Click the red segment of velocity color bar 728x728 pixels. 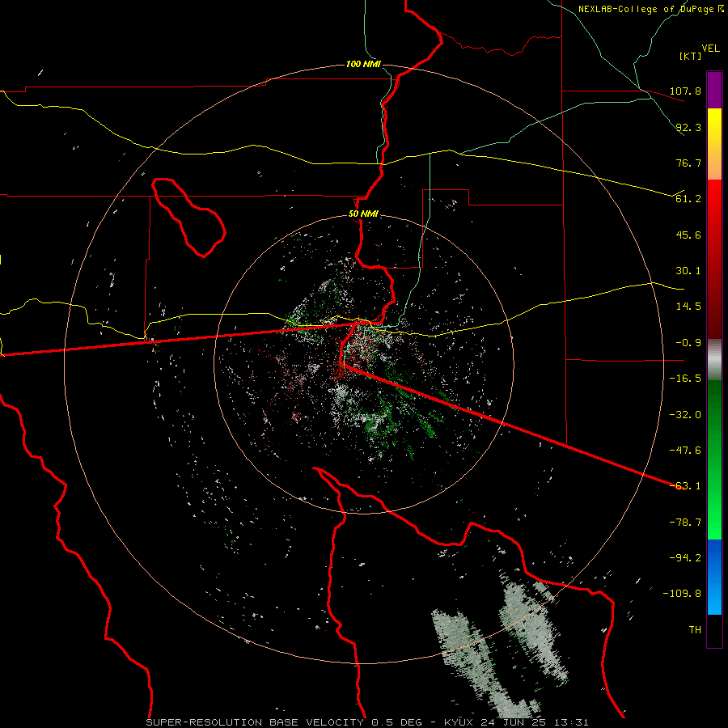click(714, 259)
